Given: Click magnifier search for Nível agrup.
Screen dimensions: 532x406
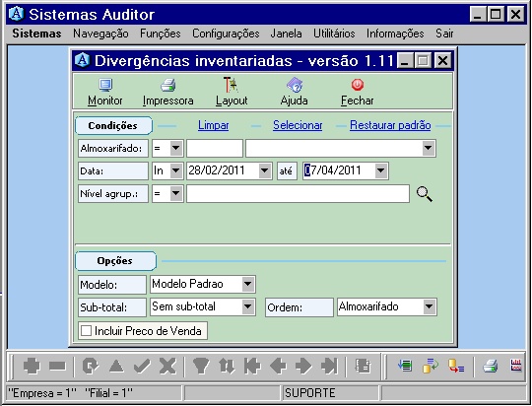Looking at the screenshot, I should tap(424, 194).
